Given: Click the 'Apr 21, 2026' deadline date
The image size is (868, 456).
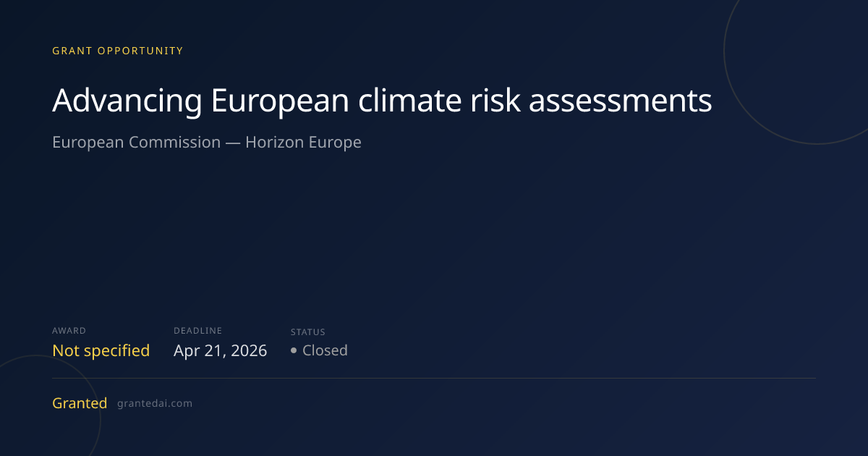Looking at the screenshot, I should pyautogui.click(x=221, y=351).
